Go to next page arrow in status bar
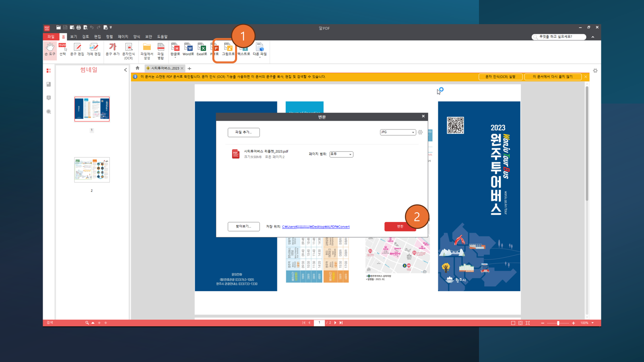Screen dimensions: 644x362 click(335, 323)
